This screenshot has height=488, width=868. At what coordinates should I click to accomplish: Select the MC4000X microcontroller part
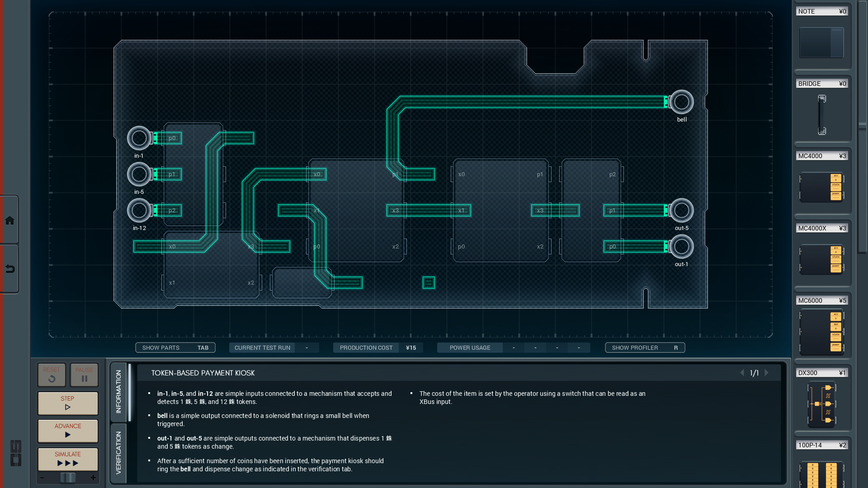tap(821, 259)
